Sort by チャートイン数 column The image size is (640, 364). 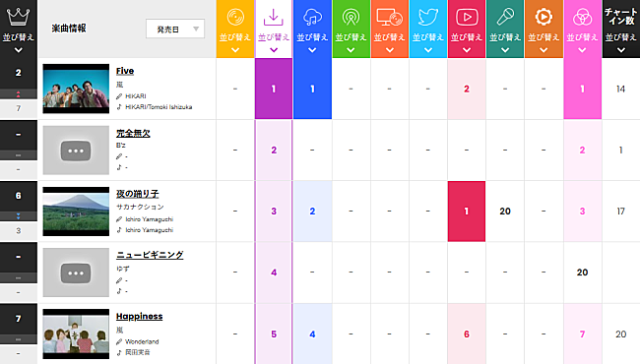pyautogui.click(x=621, y=43)
